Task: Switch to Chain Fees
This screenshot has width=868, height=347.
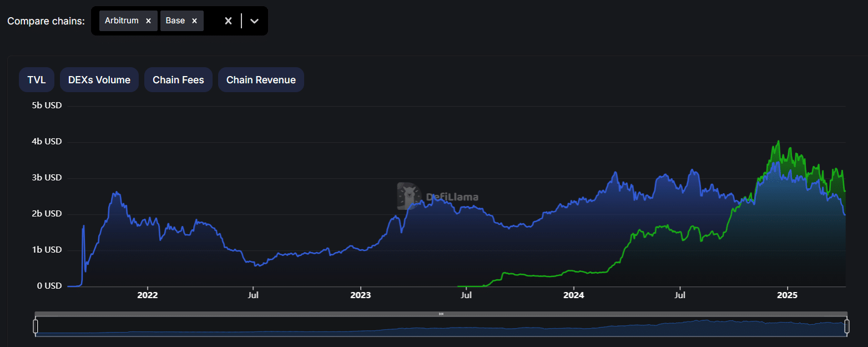Action: click(x=178, y=80)
